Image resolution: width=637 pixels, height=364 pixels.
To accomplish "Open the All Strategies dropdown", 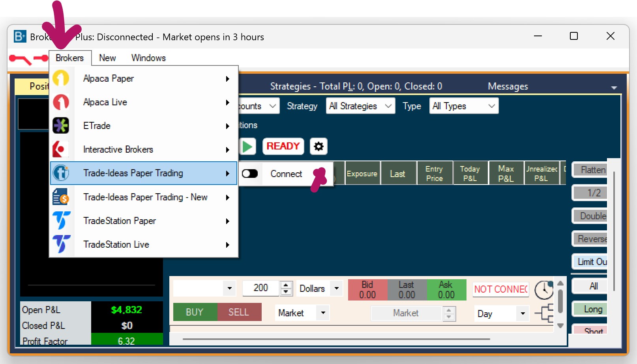I will [360, 106].
